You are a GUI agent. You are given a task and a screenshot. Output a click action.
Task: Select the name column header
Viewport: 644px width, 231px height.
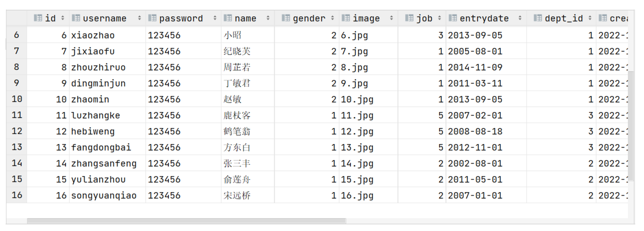coord(245,18)
